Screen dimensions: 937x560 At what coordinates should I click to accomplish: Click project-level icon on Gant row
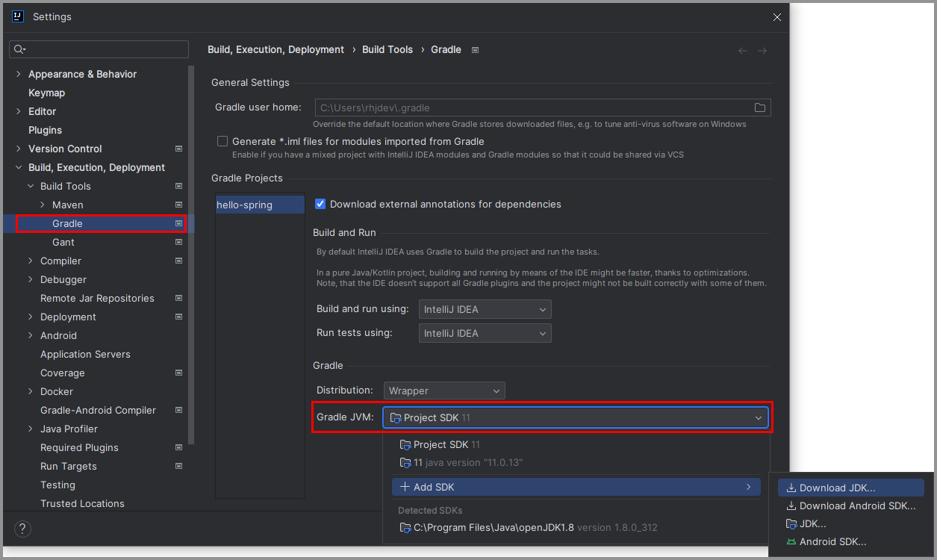[x=178, y=242]
